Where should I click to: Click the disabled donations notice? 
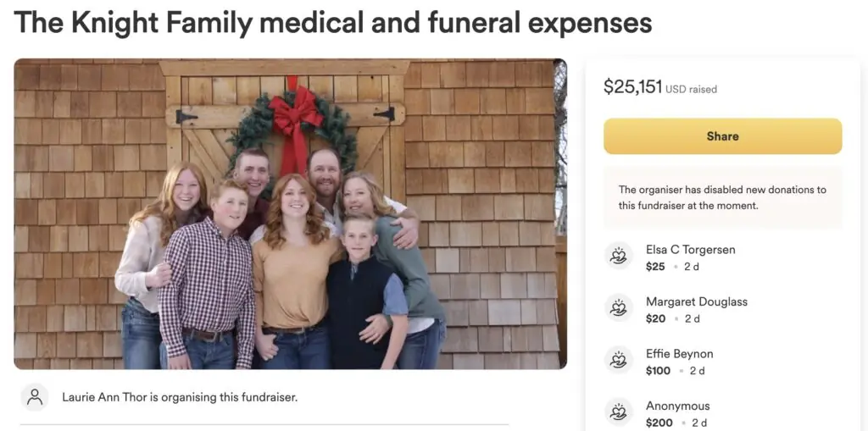722,197
